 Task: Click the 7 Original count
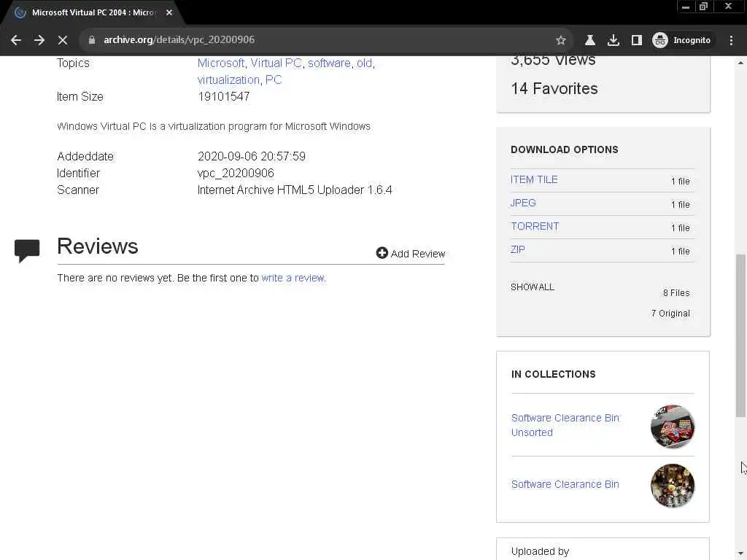pos(670,314)
